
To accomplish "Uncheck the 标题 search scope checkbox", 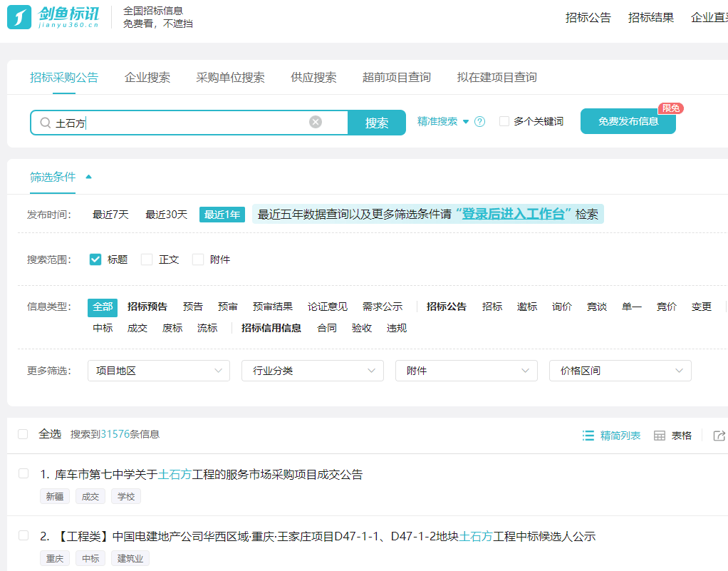I will click(x=95, y=259).
